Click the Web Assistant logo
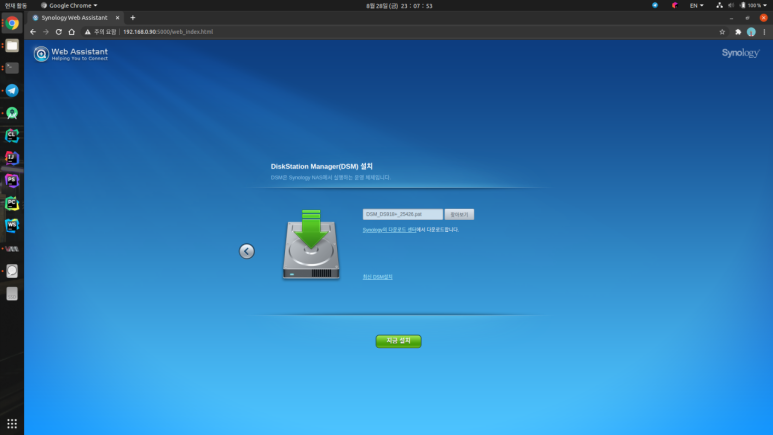The image size is (773, 435). tap(70, 54)
